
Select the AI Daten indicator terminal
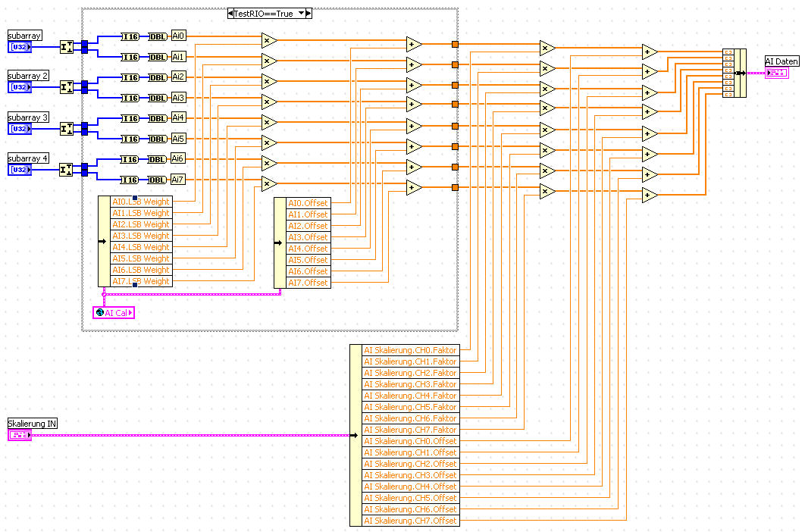pyautogui.click(x=776, y=73)
